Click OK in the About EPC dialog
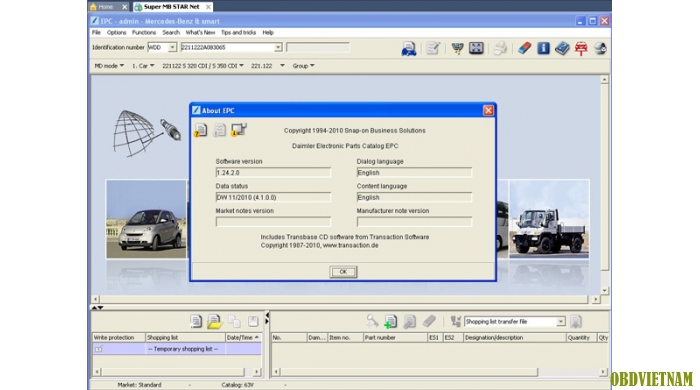 [x=343, y=272]
